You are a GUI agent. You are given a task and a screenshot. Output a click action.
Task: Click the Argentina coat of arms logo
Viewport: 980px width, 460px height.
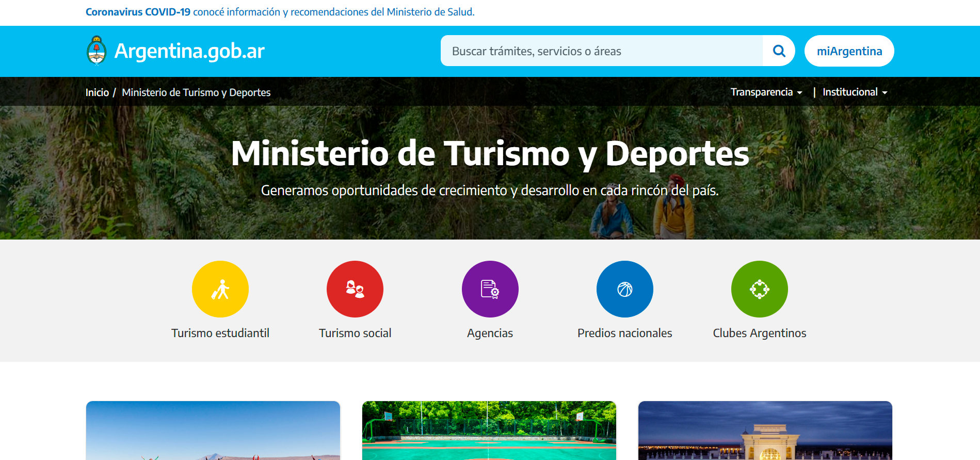97,51
